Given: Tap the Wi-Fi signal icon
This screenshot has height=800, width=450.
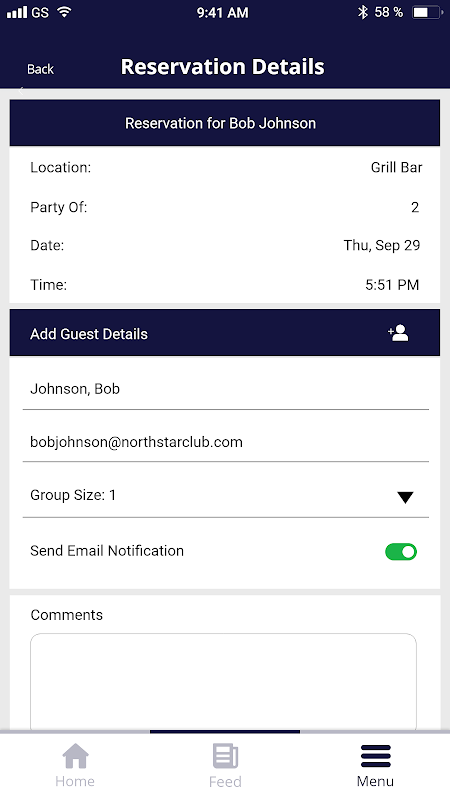Looking at the screenshot, I should click(x=64, y=12).
